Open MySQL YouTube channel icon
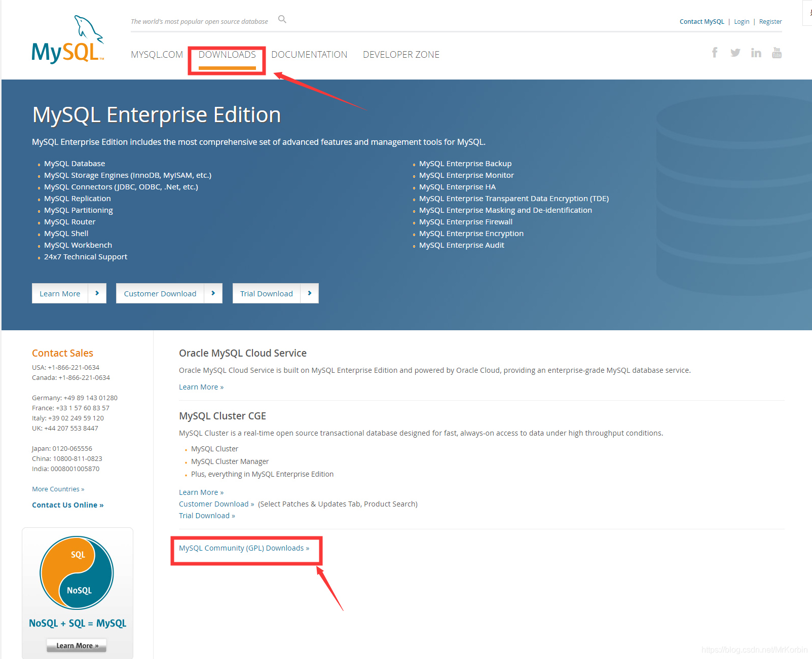Screen dimensions: 812x659 (777, 53)
